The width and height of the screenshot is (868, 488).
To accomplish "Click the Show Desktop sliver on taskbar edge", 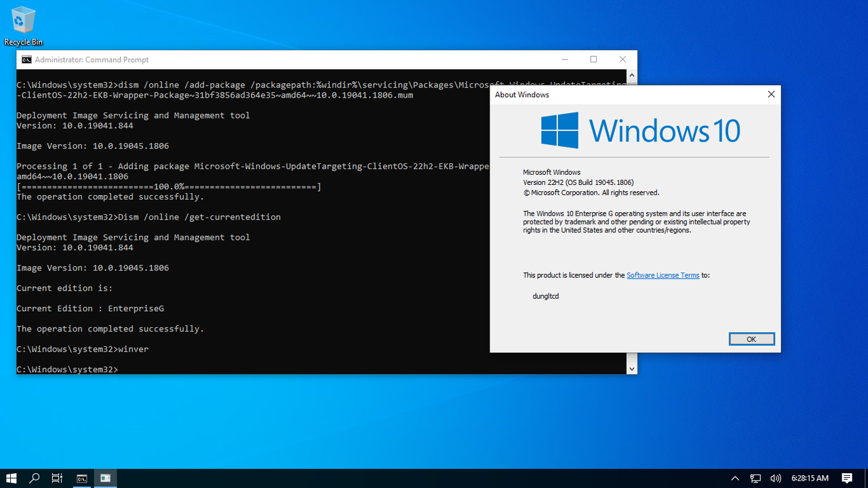I will click(x=866, y=478).
